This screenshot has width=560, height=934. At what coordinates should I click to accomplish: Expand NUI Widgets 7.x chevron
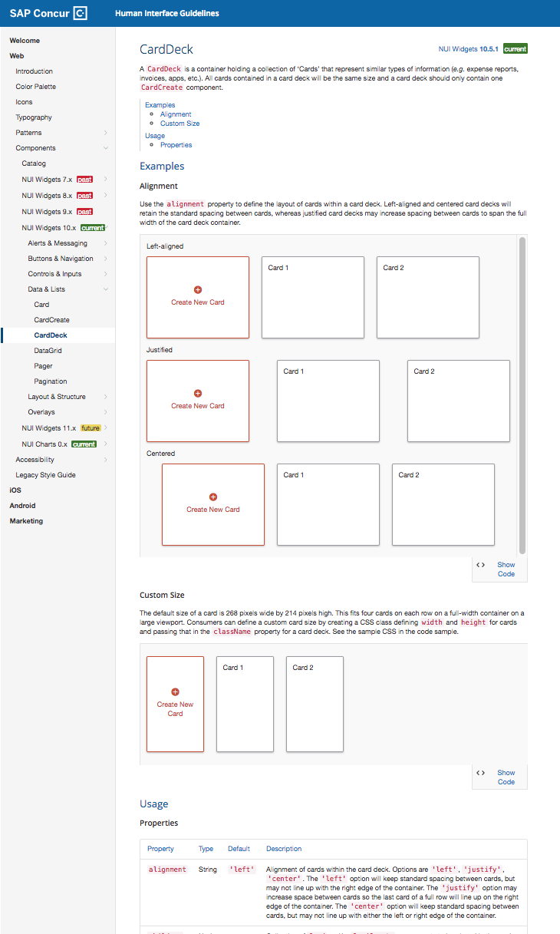pos(106,180)
